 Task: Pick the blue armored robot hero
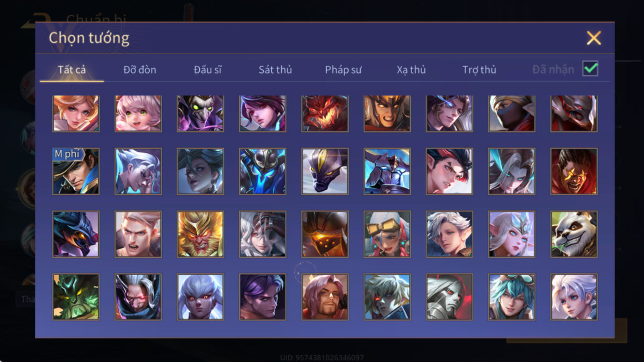click(263, 171)
